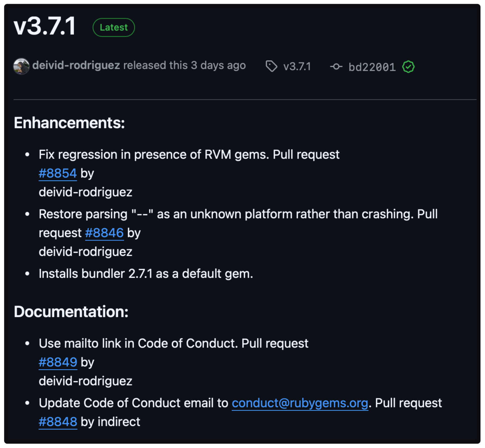
Task: Open commit bd22001
Action: coord(372,67)
